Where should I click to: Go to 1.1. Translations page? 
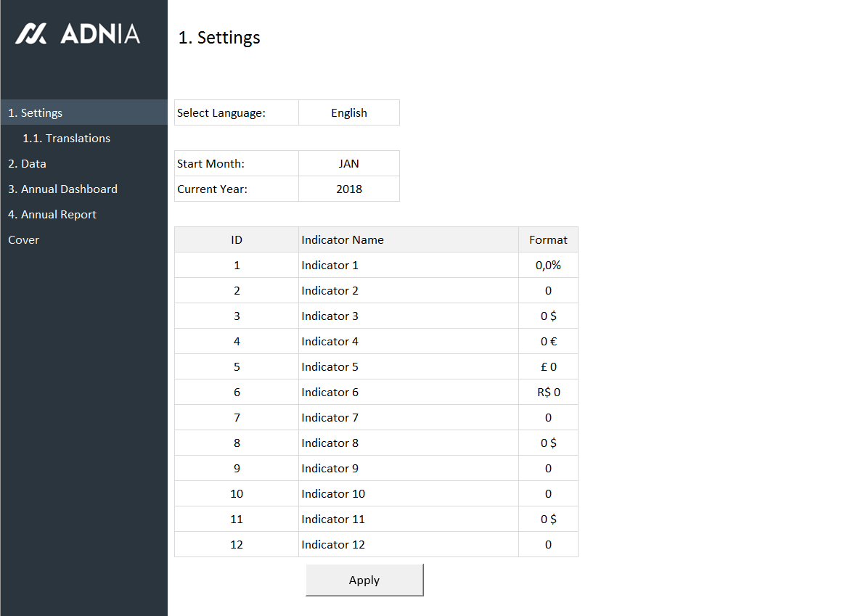click(x=66, y=138)
